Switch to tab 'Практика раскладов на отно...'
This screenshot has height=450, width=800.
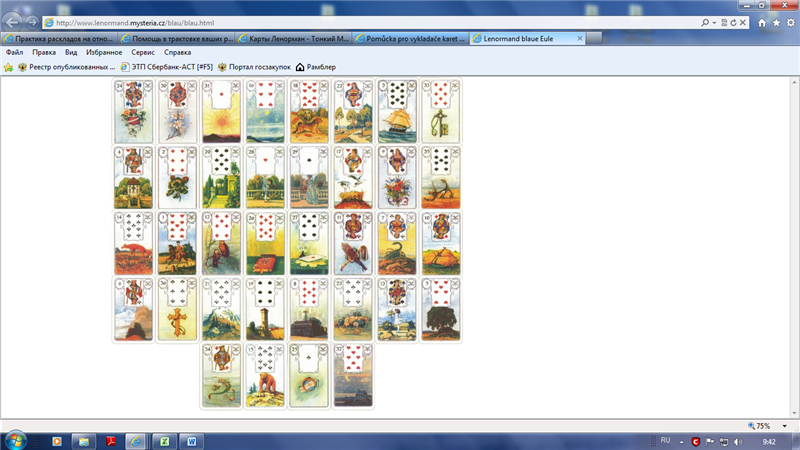[59, 38]
